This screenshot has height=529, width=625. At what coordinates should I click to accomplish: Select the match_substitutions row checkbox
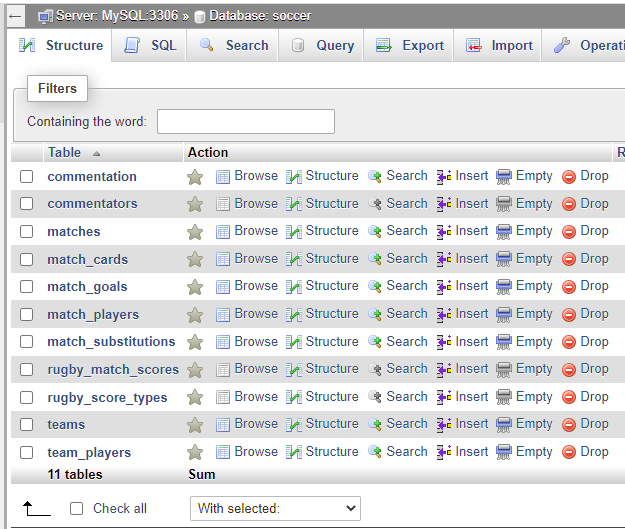pyautogui.click(x=27, y=342)
